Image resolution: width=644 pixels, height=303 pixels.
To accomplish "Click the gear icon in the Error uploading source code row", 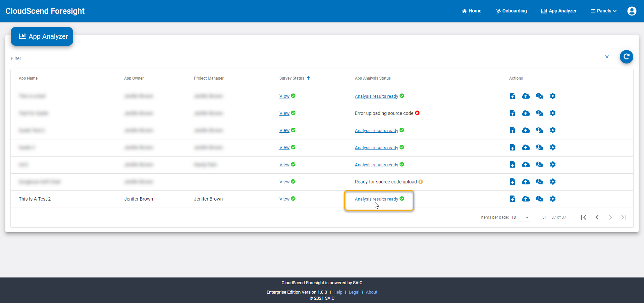I will [553, 113].
